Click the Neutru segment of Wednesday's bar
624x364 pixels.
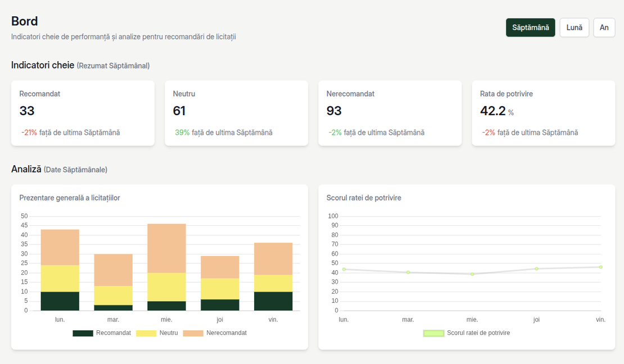click(166, 287)
